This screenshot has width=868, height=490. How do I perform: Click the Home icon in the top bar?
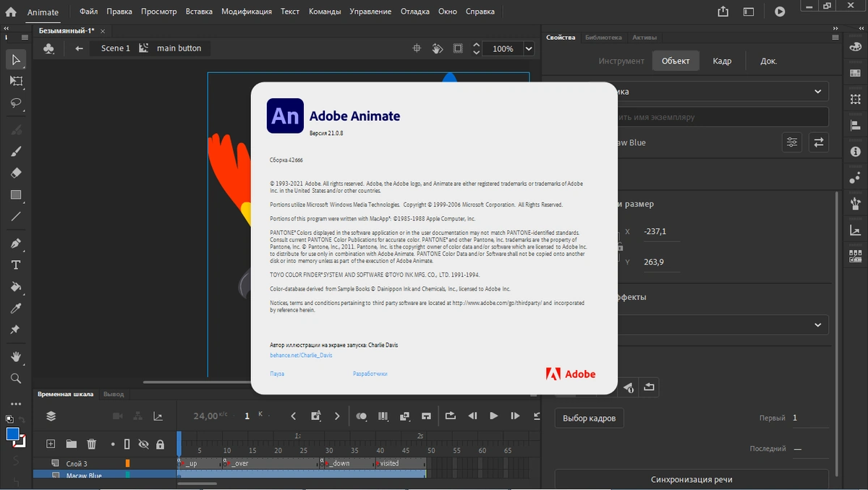pos(10,12)
